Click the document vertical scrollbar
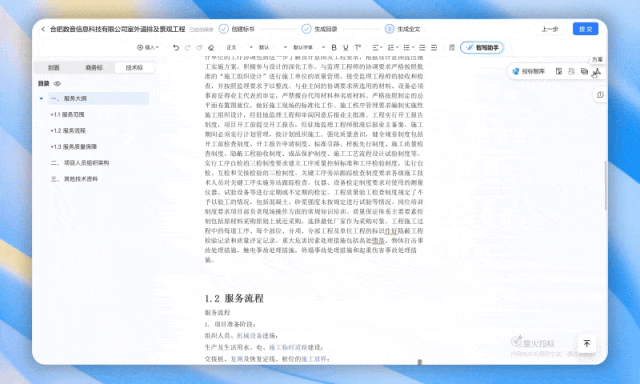 coord(605,186)
